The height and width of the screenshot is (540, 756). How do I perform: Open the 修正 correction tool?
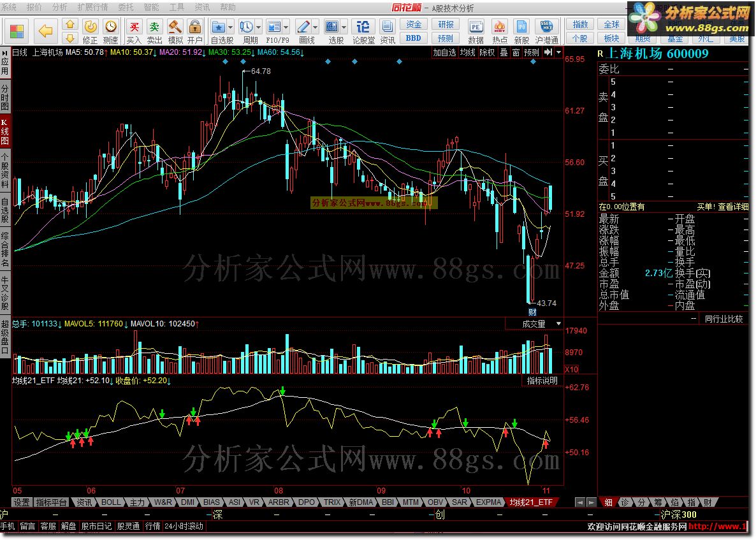point(91,32)
